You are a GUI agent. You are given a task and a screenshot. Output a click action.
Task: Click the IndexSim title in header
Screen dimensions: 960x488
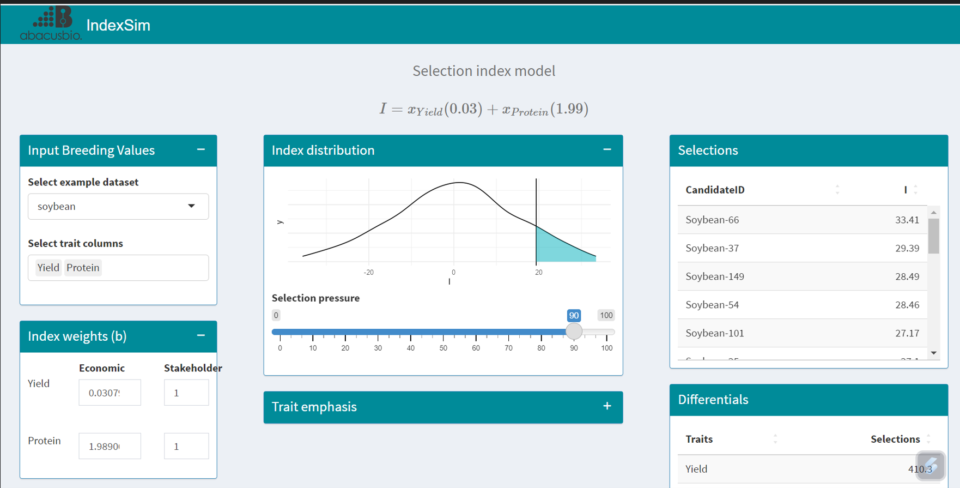[118, 24]
